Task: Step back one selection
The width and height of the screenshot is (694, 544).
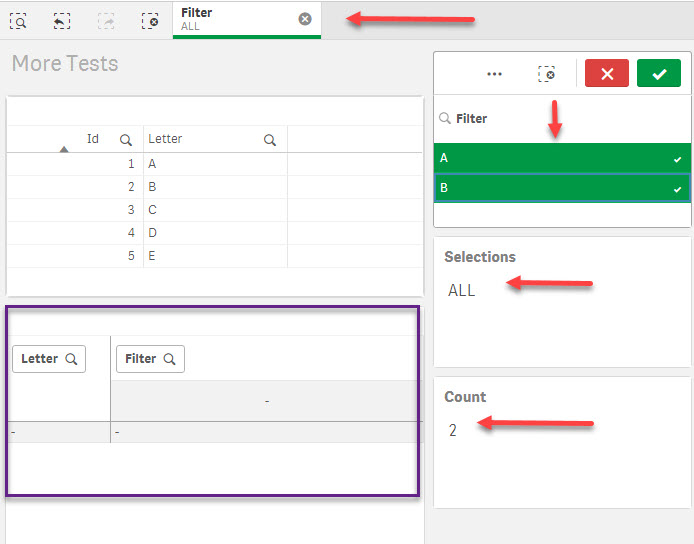Action: (62, 21)
